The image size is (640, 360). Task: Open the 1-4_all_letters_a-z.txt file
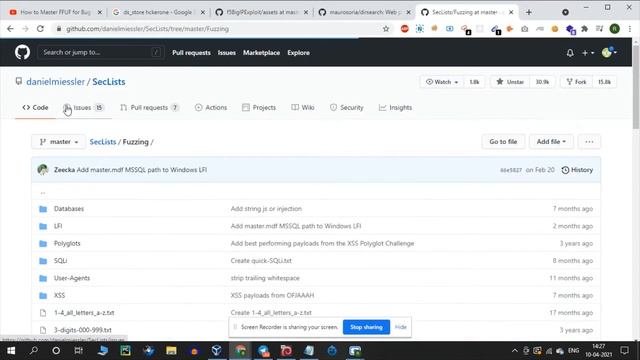(x=84, y=313)
